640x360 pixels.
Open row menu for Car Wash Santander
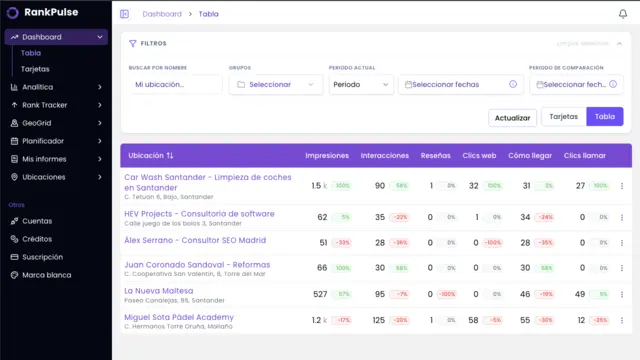click(622, 186)
